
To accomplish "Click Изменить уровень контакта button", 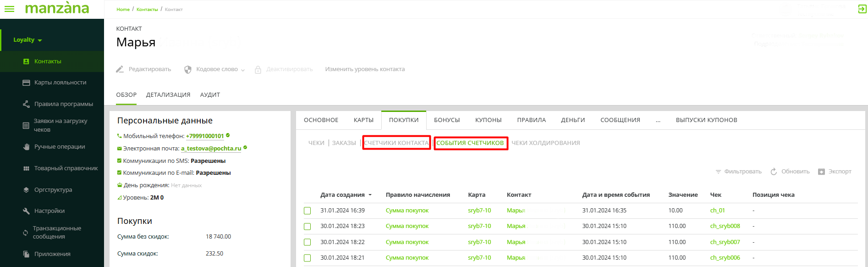I will point(364,69).
